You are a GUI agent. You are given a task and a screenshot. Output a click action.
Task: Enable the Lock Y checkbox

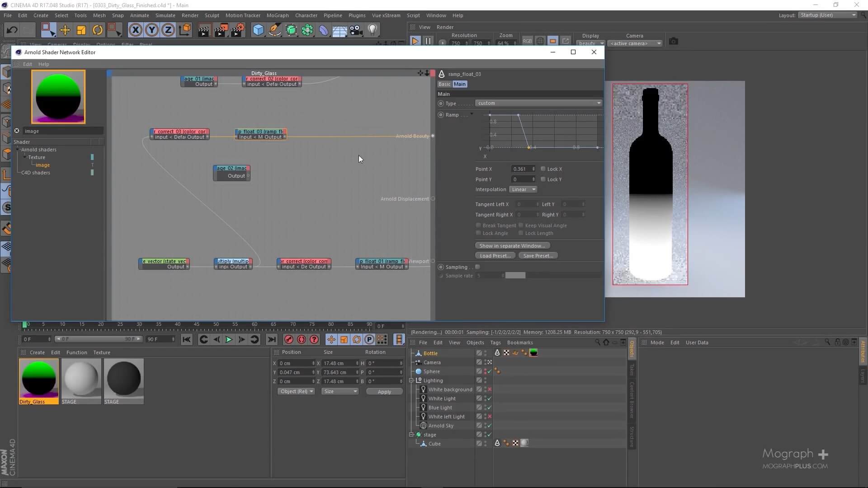coord(543,179)
